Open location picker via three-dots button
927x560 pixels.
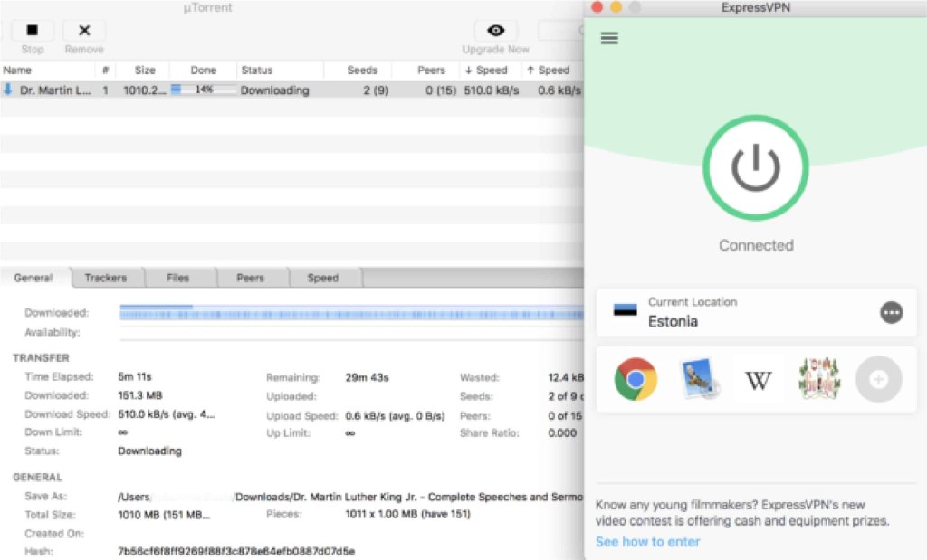[x=891, y=312]
